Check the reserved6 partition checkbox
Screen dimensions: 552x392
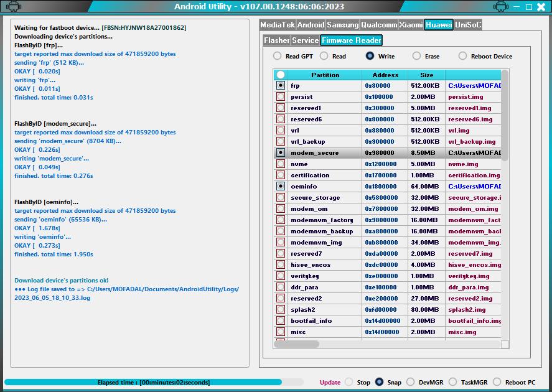pos(281,119)
